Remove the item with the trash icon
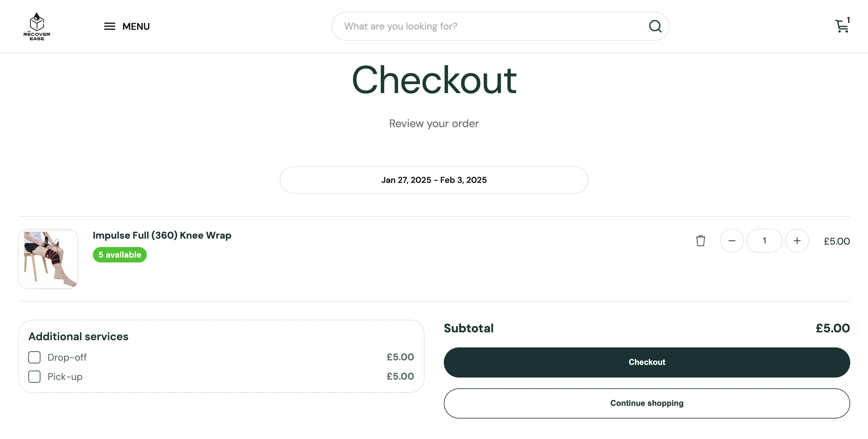The width and height of the screenshot is (868, 439). 701,241
